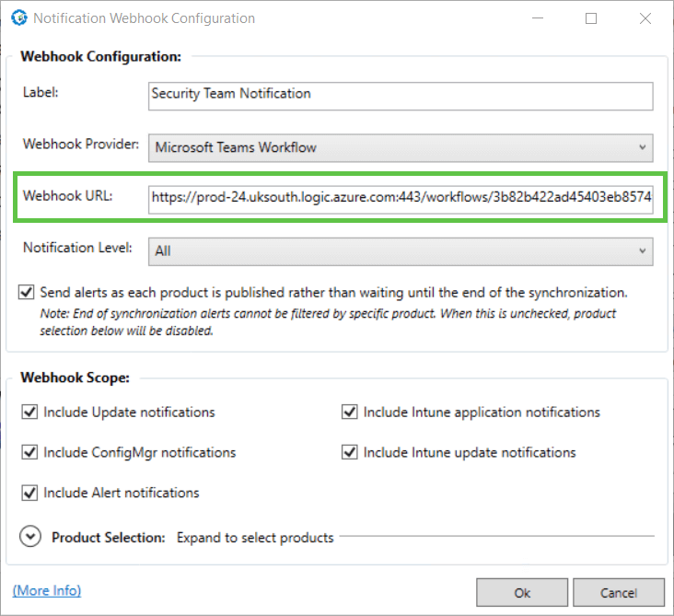Uncheck Include Update notifications

point(29,412)
